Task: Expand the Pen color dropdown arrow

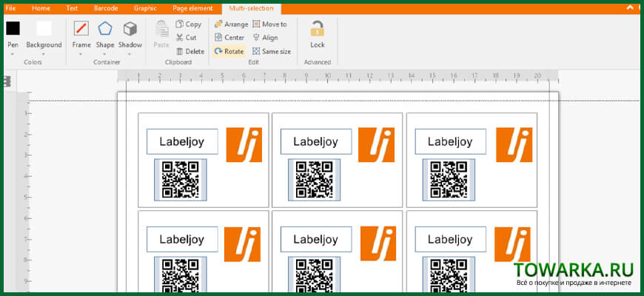Action: 13,54
